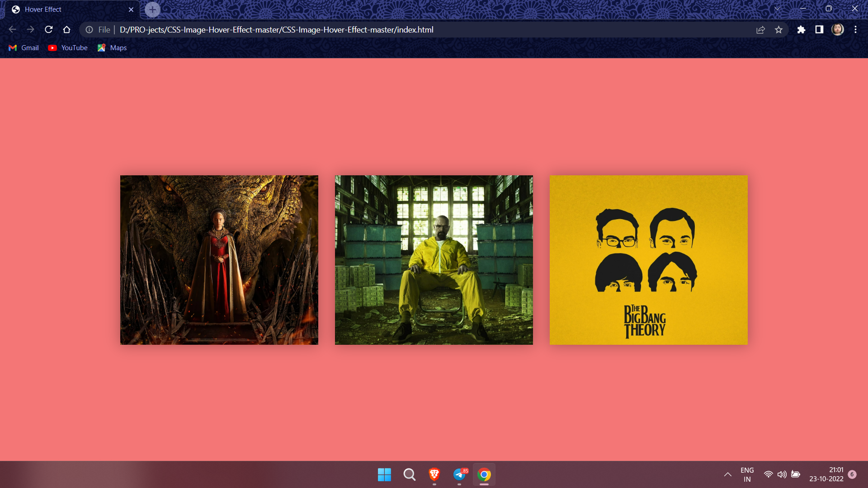Click the Home button icon
This screenshot has height=488, width=868.
66,30
